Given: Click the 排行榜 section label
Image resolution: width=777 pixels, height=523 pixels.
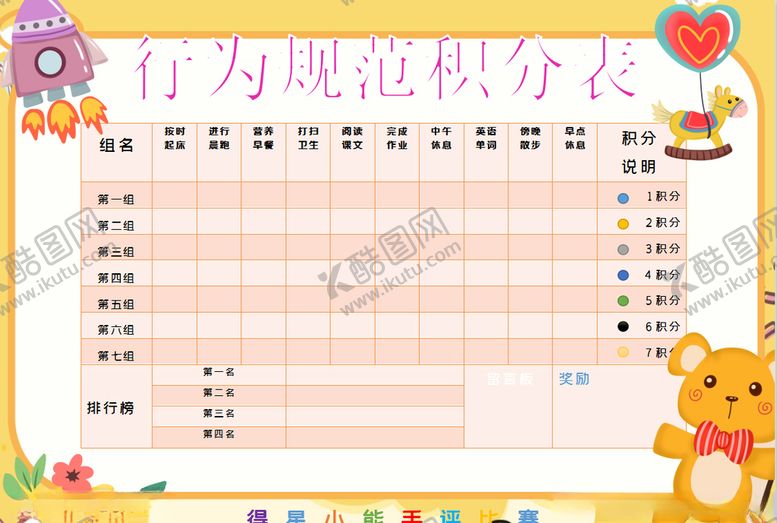Looking at the screenshot, I should point(110,408).
